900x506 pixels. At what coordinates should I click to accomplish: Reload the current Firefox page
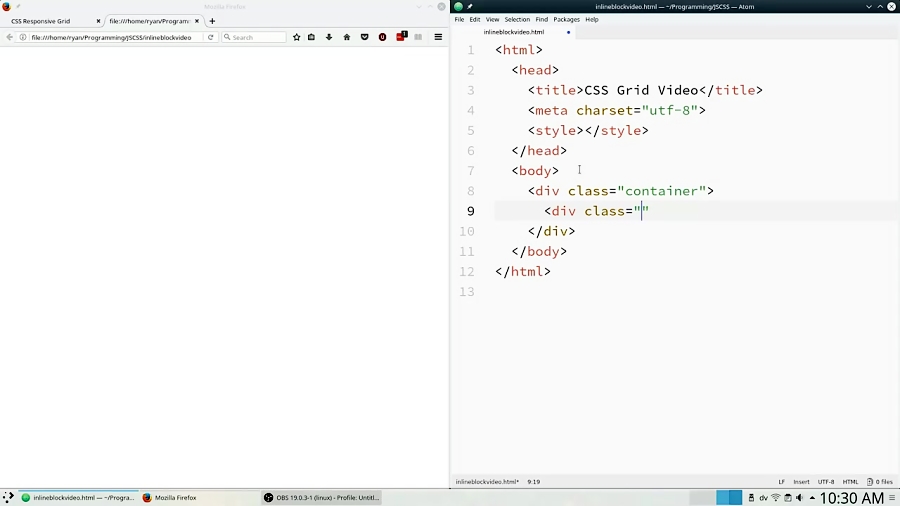point(210,37)
